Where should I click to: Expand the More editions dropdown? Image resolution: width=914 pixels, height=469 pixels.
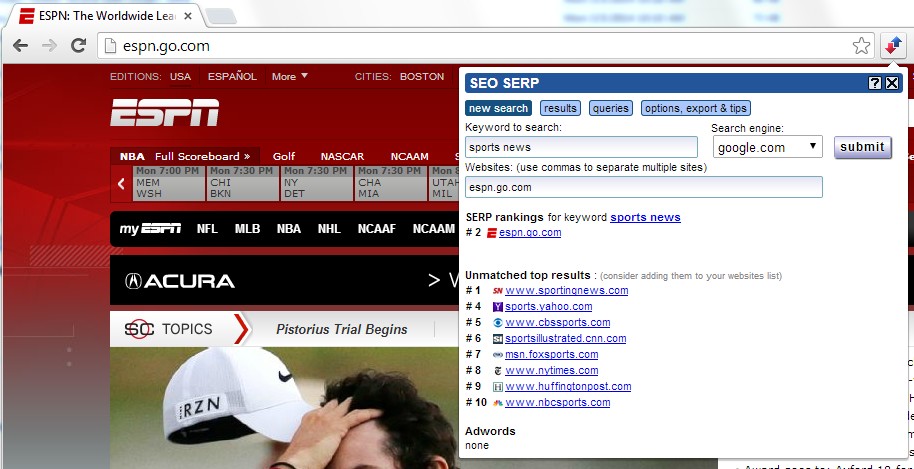click(x=290, y=76)
